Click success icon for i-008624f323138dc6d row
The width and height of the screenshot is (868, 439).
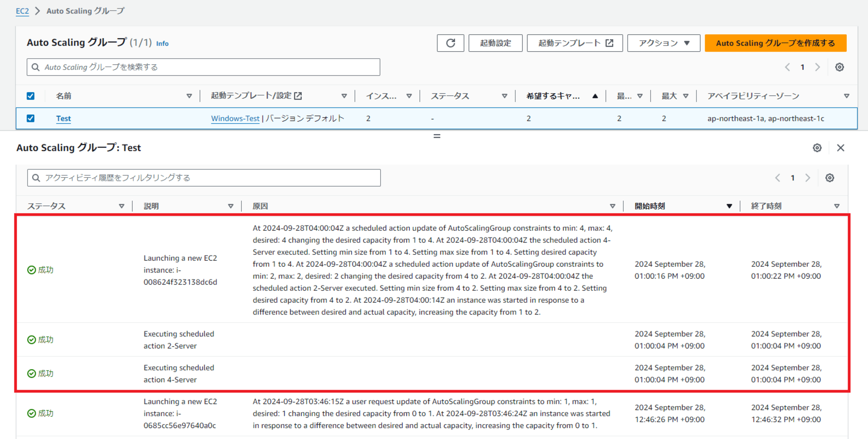(32, 270)
